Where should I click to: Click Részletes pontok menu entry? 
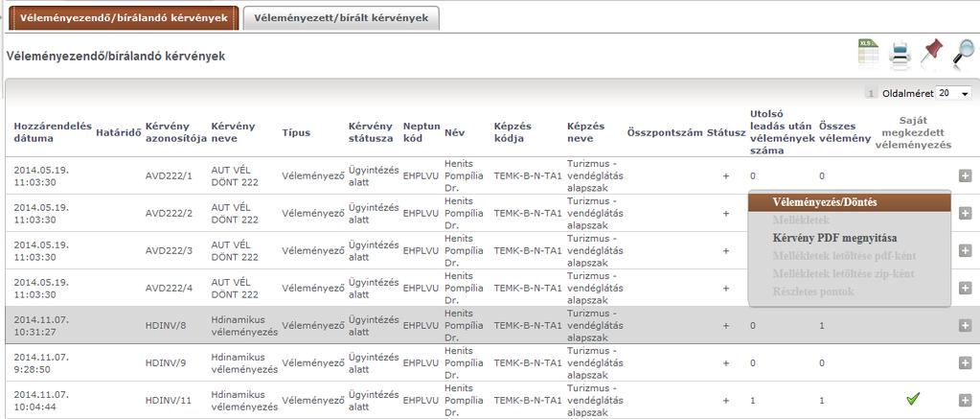coord(813,291)
